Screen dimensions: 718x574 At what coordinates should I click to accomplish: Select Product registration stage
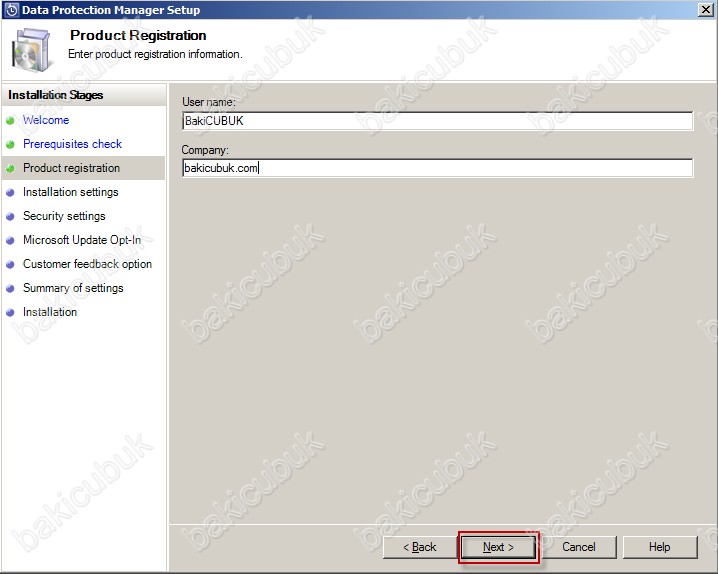pos(71,168)
